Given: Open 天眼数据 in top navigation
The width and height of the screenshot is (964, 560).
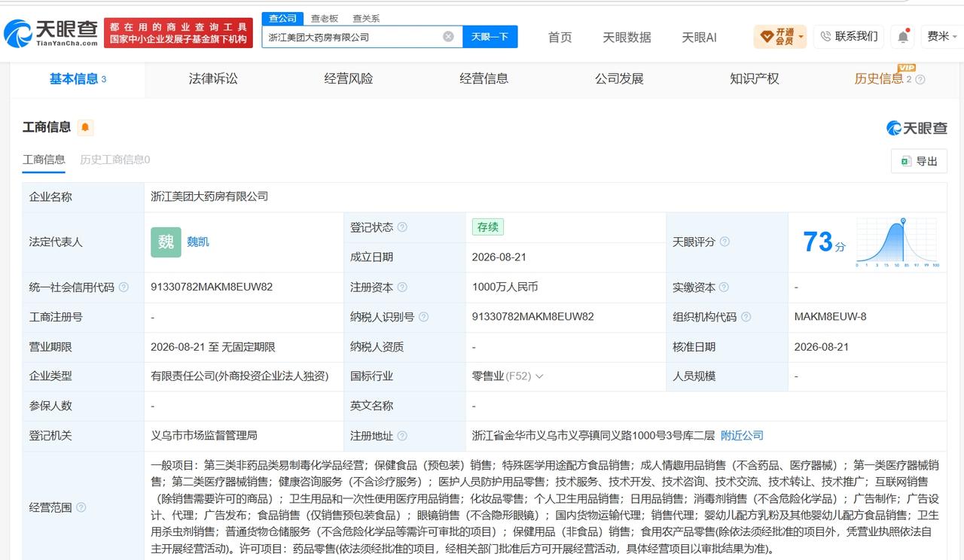Looking at the screenshot, I should point(627,37).
